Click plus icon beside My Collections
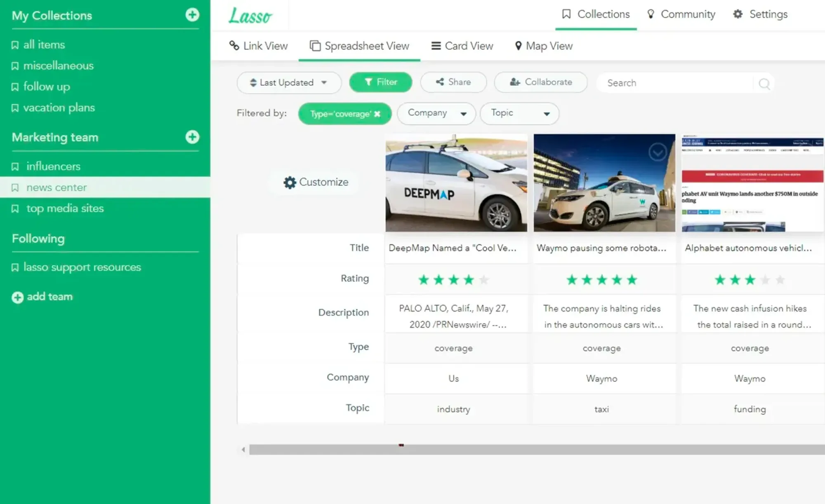 click(x=192, y=15)
